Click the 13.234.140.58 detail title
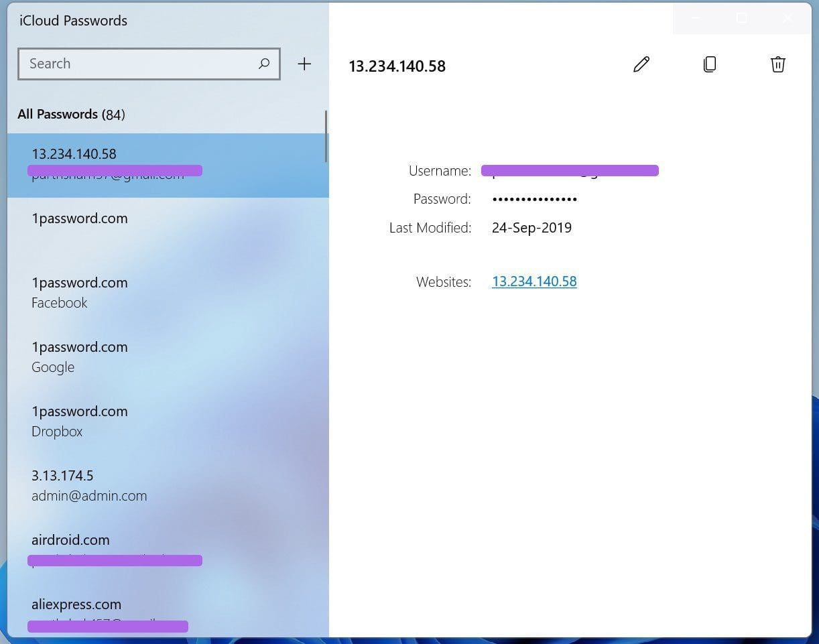Viewport: 819px width, 644px height. [x=397, y=66]
